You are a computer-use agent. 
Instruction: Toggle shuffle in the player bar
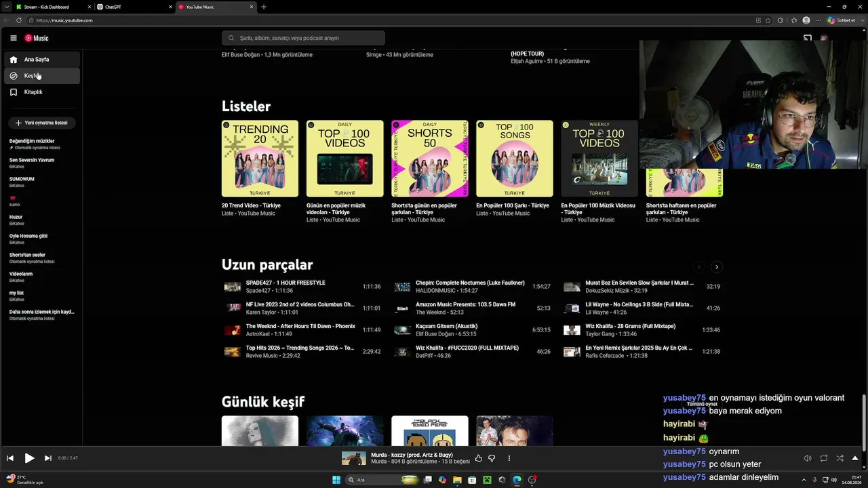840,458
